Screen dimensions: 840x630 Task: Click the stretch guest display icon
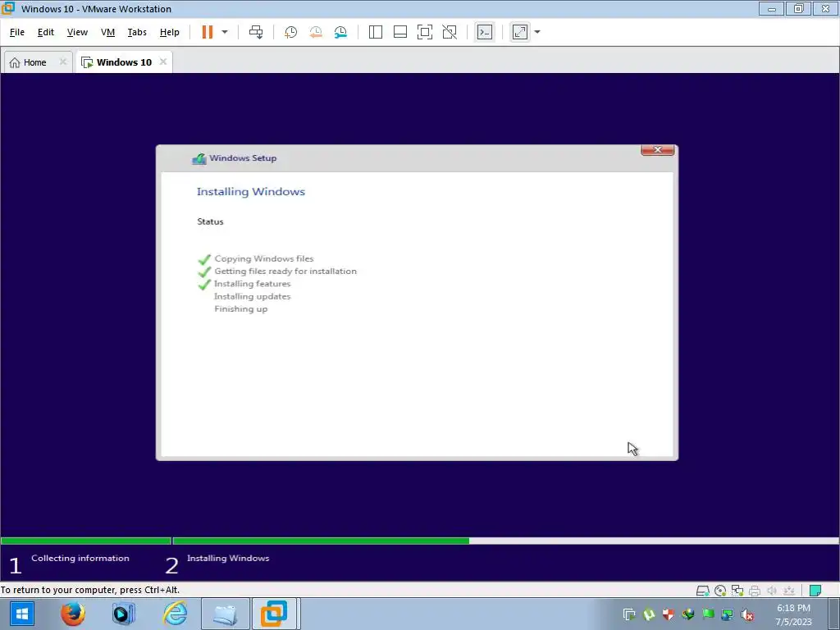pos(519,32)
